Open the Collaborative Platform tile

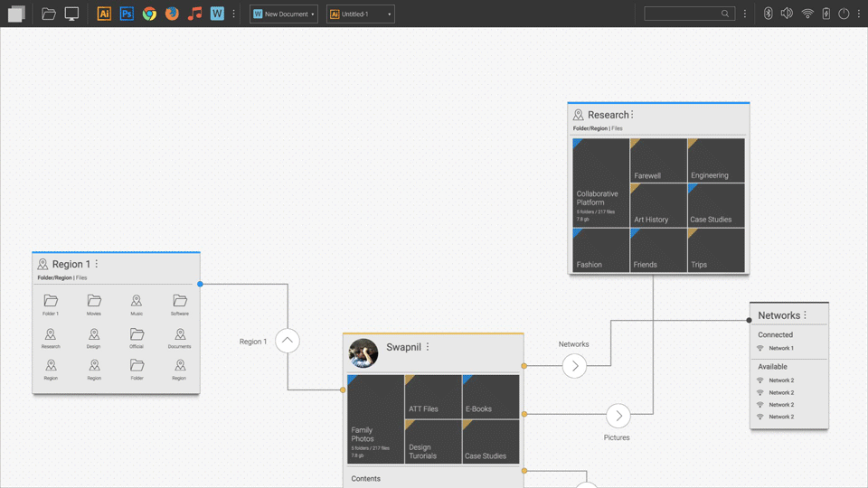coord(600,183)
